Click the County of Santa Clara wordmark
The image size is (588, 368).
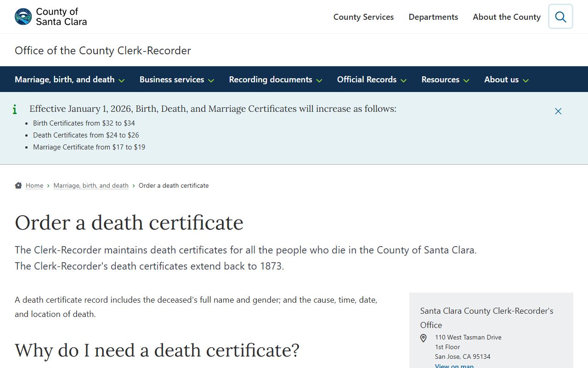(x=61, y=17)
